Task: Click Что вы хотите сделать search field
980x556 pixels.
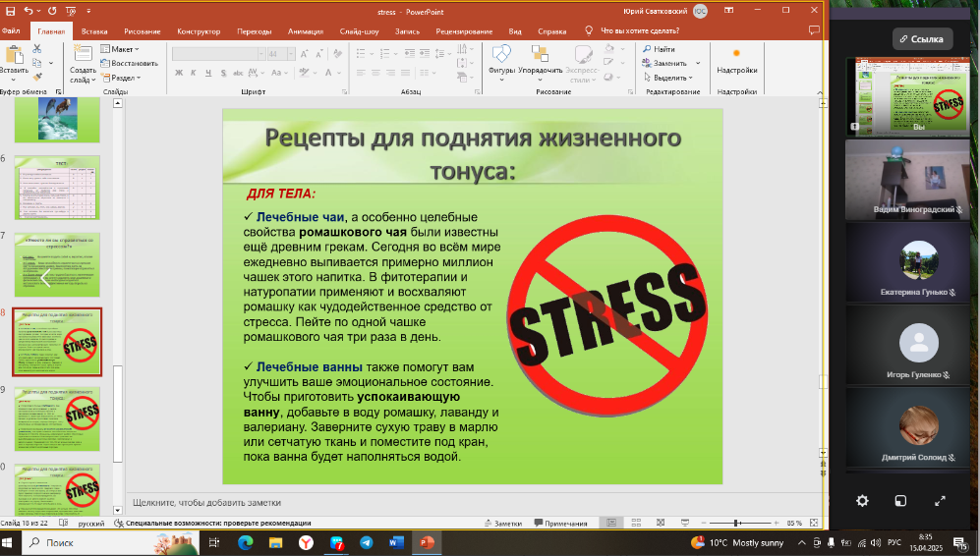Action: pyautogui.click(x=639, y=30)
